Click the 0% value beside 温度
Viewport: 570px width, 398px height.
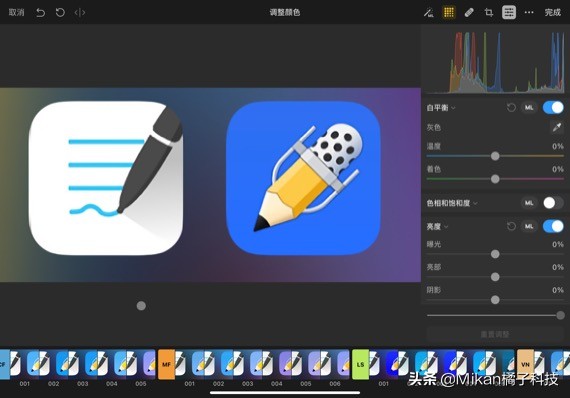(558, 146)
